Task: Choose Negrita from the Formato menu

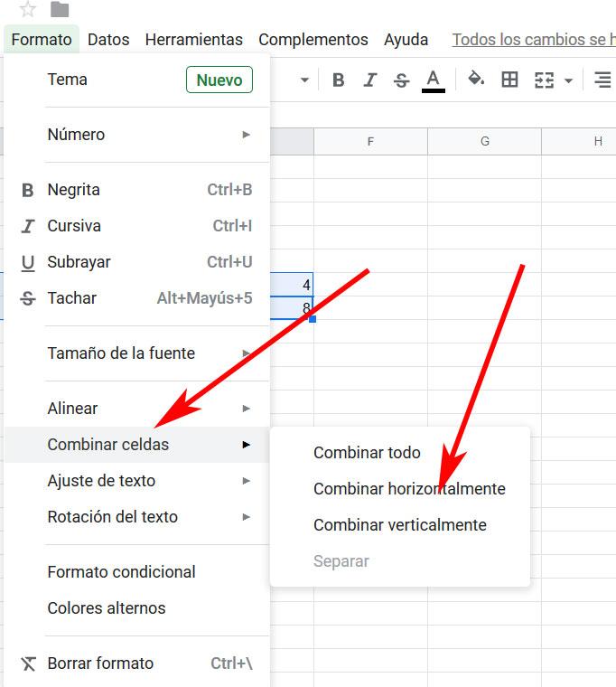Action: (x=137, y=190)
